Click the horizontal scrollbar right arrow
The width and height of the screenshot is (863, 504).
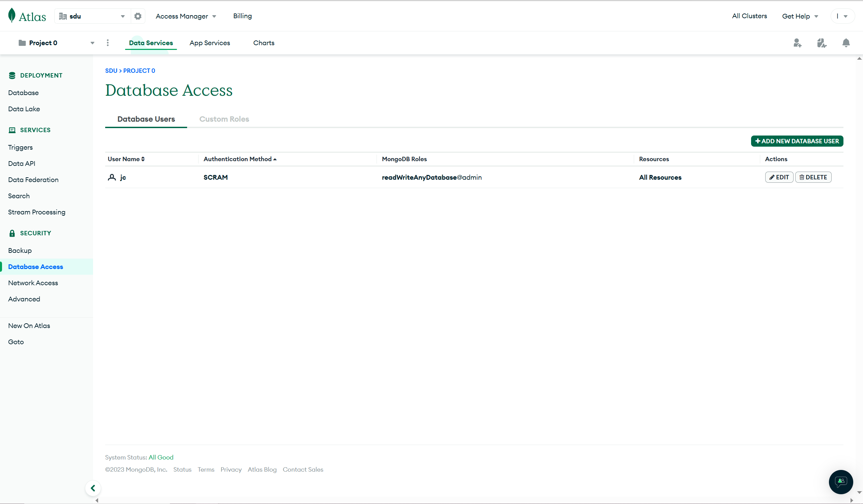(851, 501)
